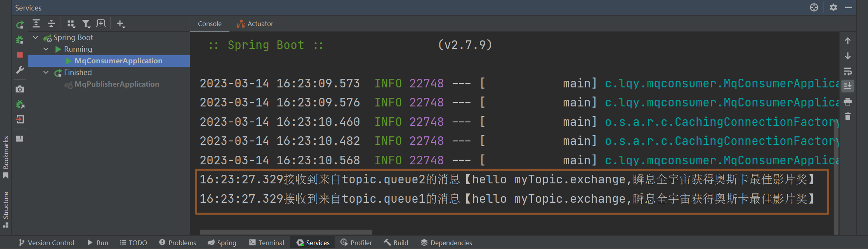868x249 pixels.
Task: Click the topic.queue1 message line
Action: click(507, 199)
